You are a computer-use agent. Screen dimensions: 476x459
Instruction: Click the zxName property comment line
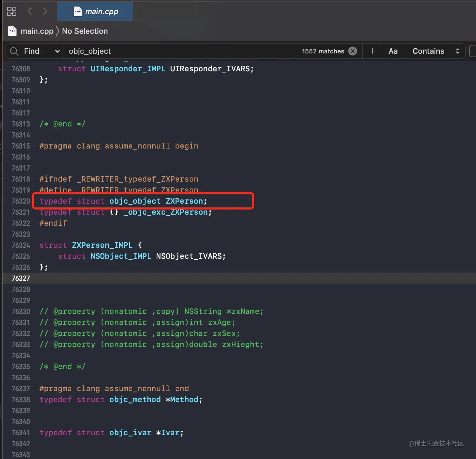(151, 312)
